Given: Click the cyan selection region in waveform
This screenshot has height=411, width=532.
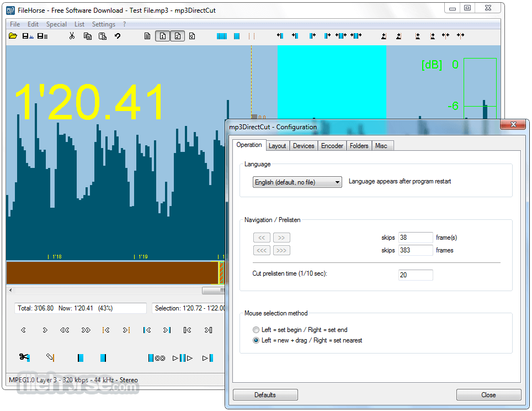Looking at the screenshot, I should click(x=332, y=82).
